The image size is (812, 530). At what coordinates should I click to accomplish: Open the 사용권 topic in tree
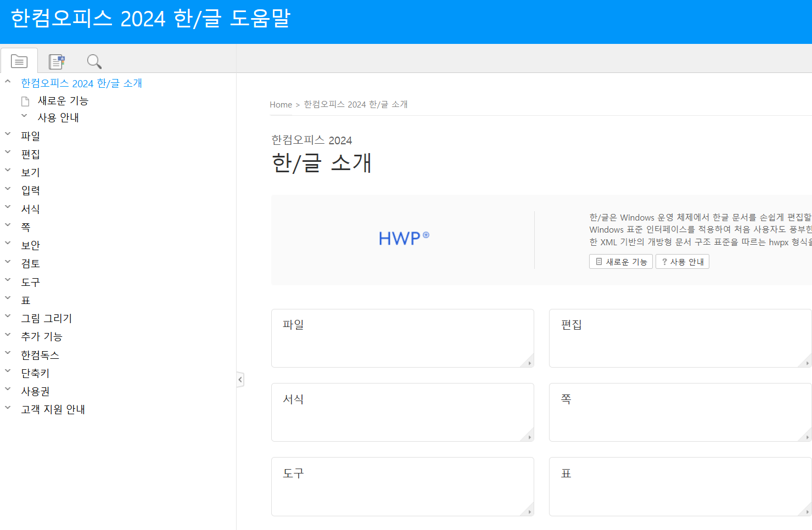click(35, 391)
